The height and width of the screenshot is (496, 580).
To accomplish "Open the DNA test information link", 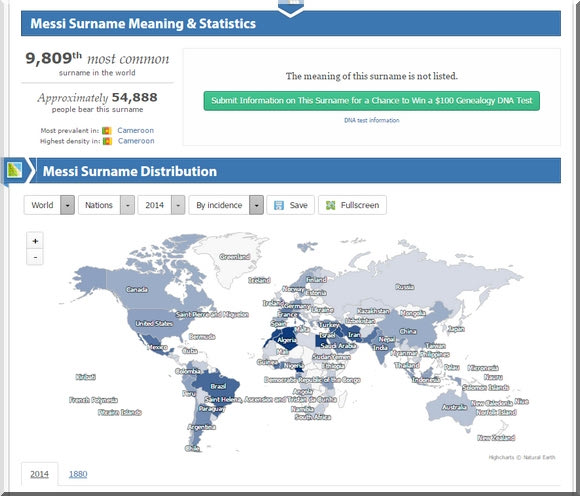I will (x=371, y=120).
